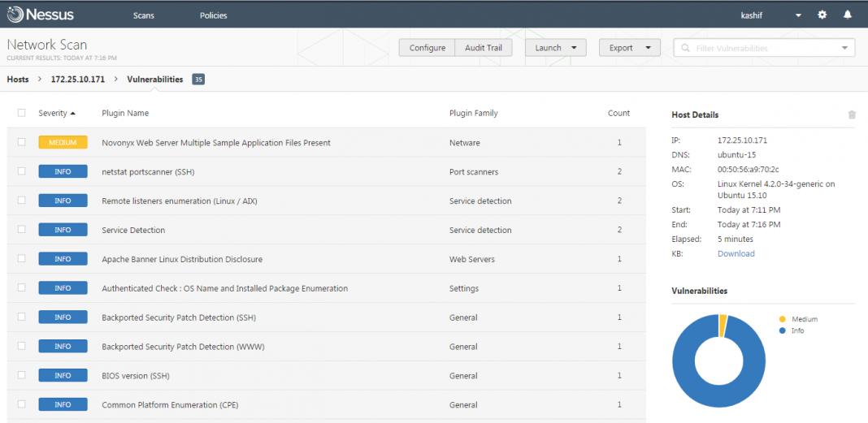Open Authenticated Check OS Name plugin

[225, 289]
